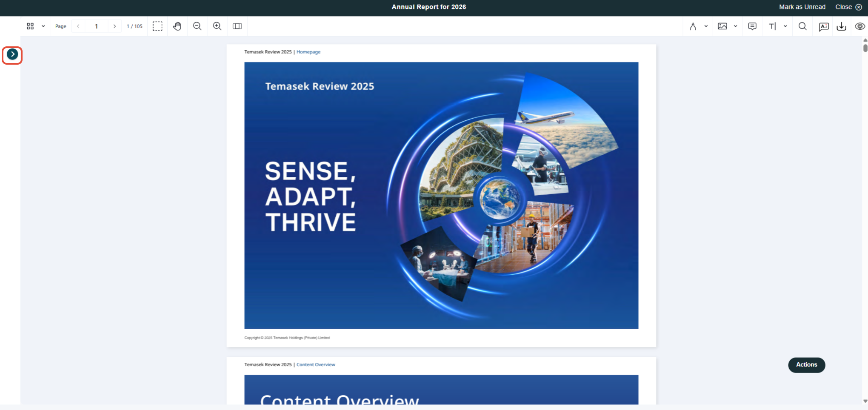Follow the Content Overview link

316,364
